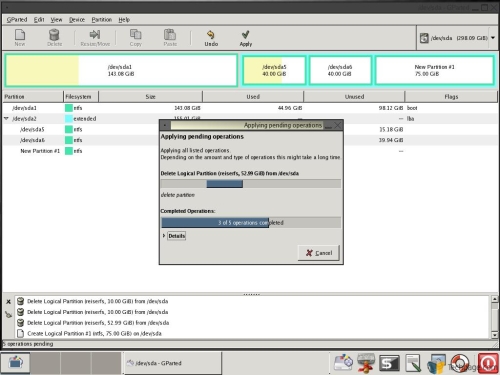The image size is (500, 375).
Task: Select Create Logical Partition #1 operation
Action: click(94, 333)
